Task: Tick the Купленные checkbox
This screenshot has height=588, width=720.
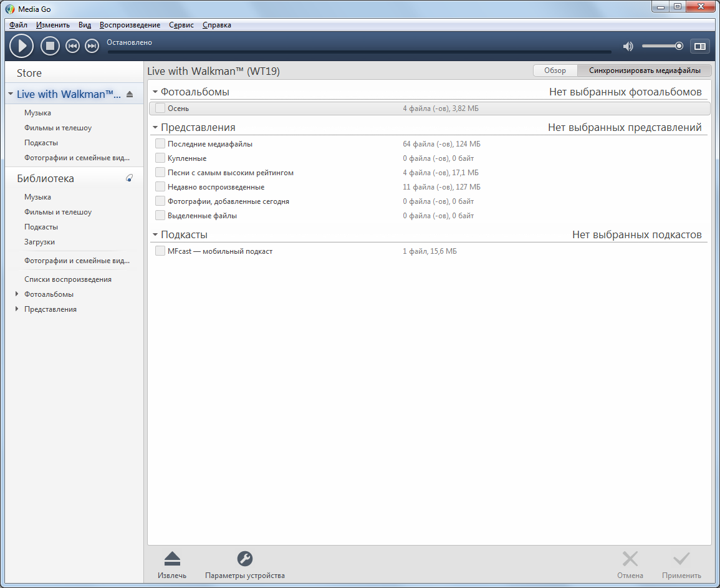Action: 160,158
